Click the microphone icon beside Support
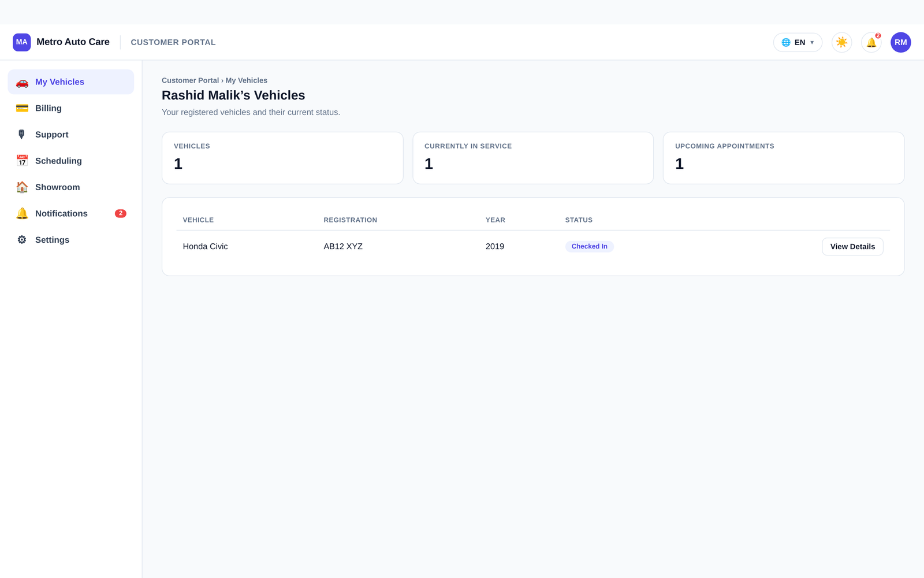 (22, 135)
